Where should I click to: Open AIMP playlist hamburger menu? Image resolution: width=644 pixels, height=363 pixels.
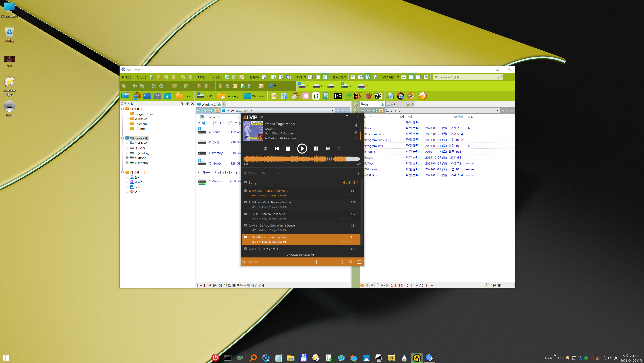[359, 262]
